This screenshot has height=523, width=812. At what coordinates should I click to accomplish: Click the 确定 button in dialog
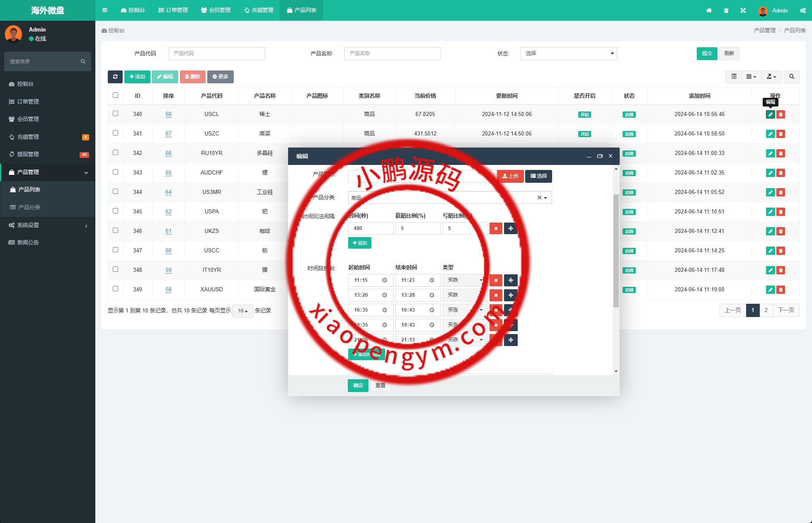coord(358,385)
